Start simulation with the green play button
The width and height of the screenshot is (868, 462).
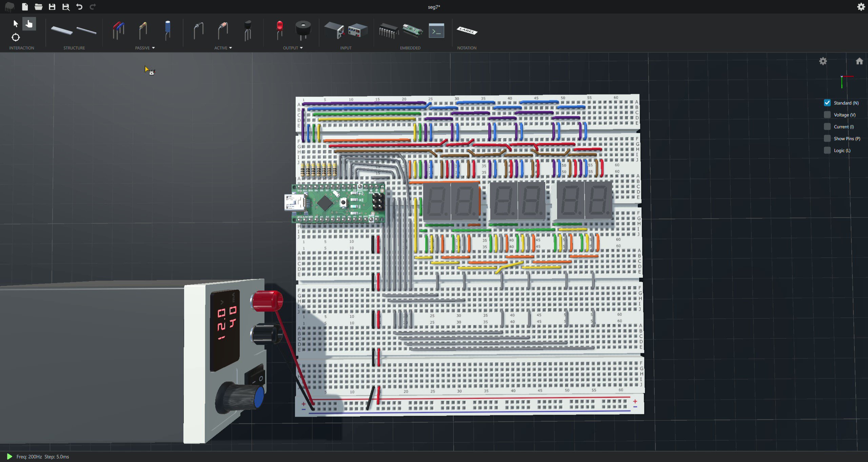(x=9, y=457)
